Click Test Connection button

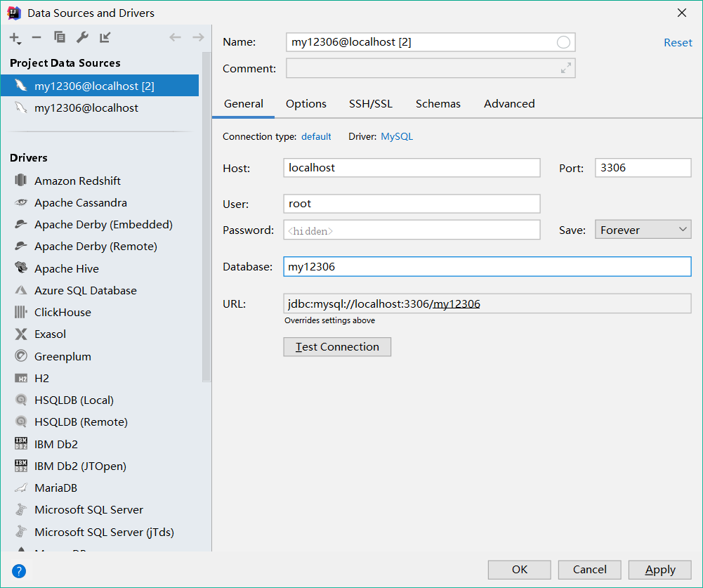coord(337,347)
